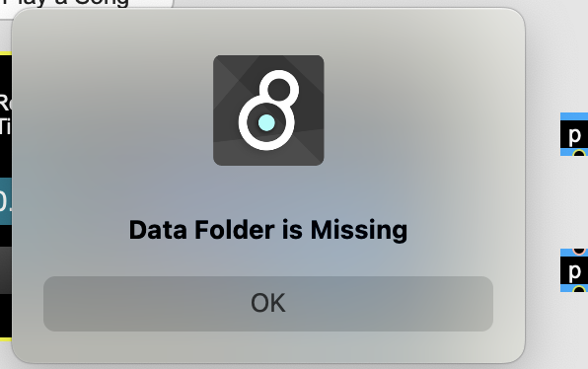Click the Max 8 app icon in the alert
The image size is (588, 369).
(x=268, y=111)
